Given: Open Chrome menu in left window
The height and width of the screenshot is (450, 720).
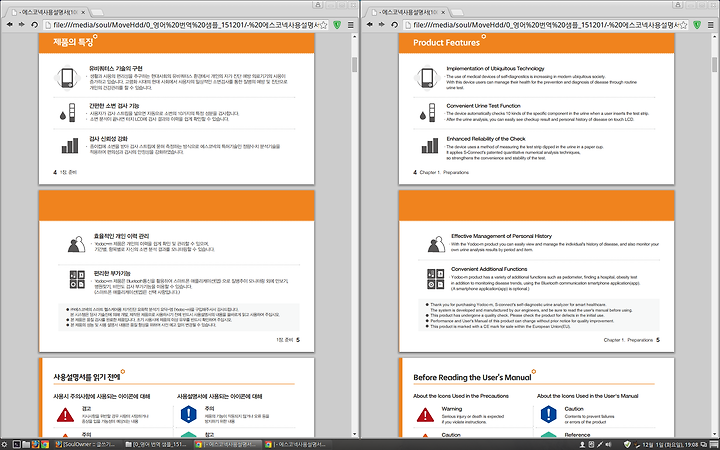Looking at the screenshot, I should pyautogui.click(x=350, y=25).
